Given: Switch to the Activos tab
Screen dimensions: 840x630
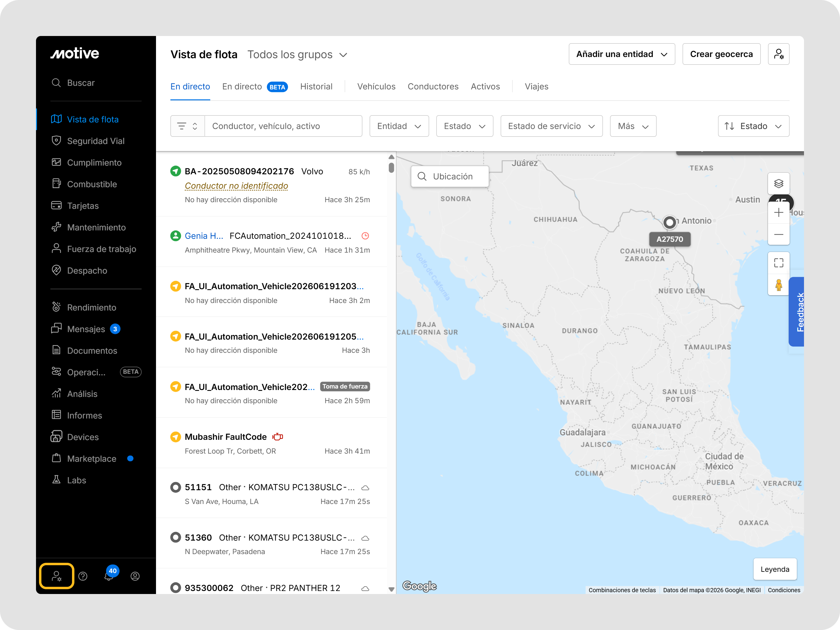Looking at the screenshot, I should point(485,87).
